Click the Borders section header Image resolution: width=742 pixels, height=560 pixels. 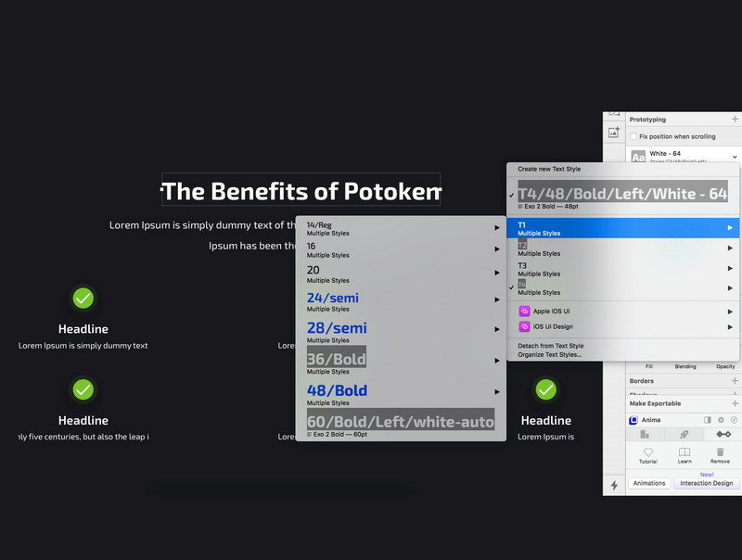(641, 381)
